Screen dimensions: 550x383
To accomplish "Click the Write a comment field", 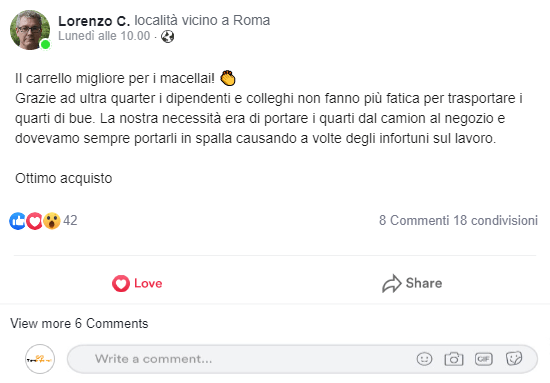I will click(302, 359).
